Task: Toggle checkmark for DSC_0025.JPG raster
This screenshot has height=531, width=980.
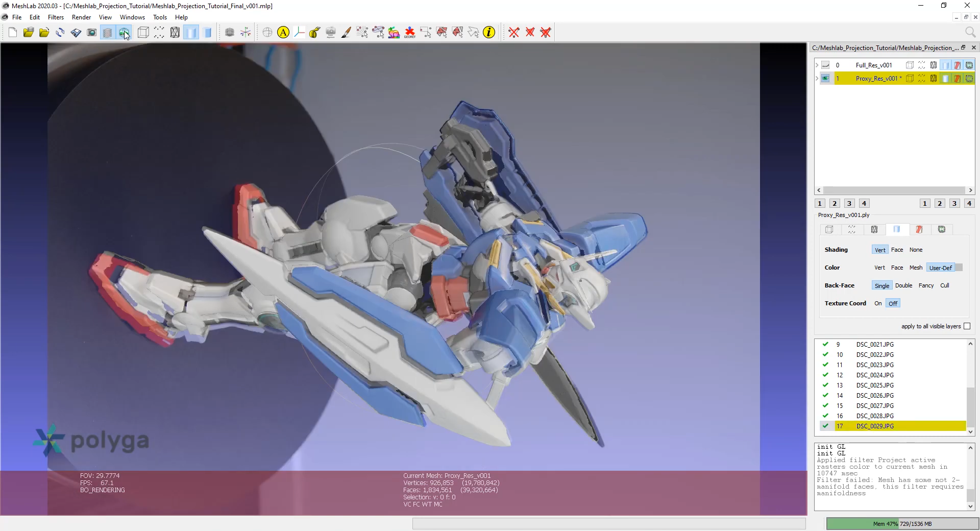Action: click(825, 385)
